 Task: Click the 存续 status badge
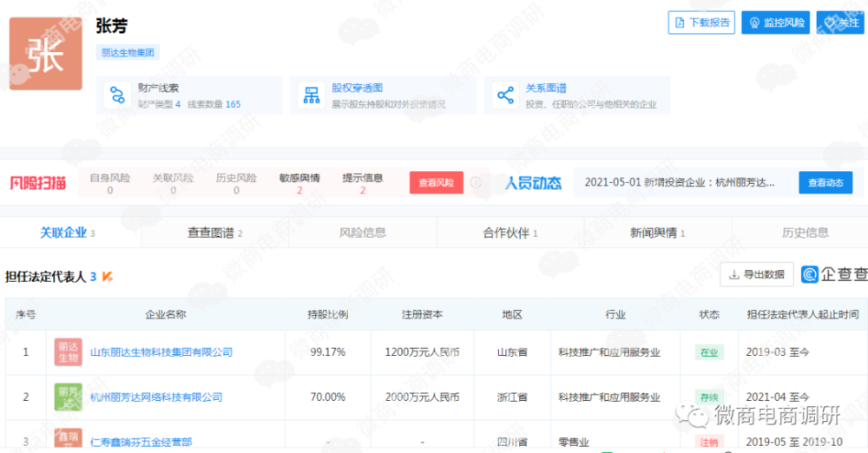(708, 397)
